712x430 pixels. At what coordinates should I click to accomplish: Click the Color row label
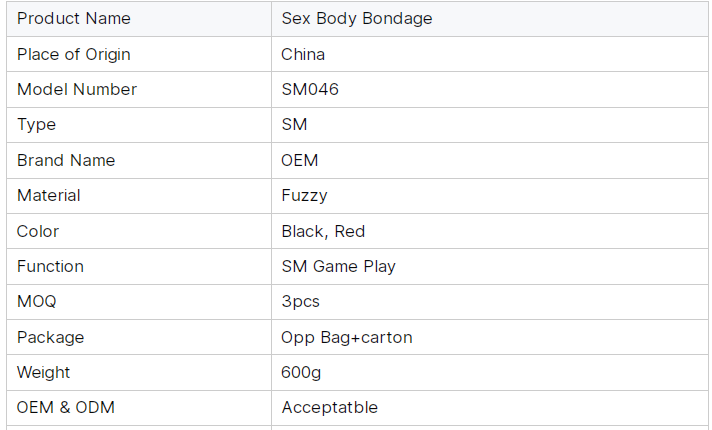pyautogui.click(x=38, y=232)
